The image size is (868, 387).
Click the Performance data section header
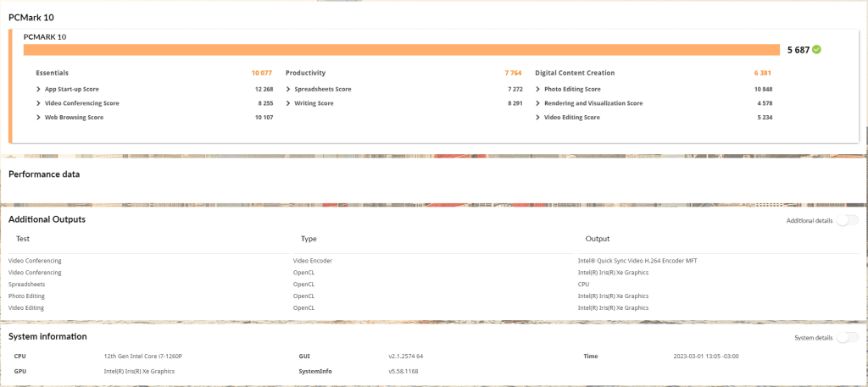pos(44,174)
